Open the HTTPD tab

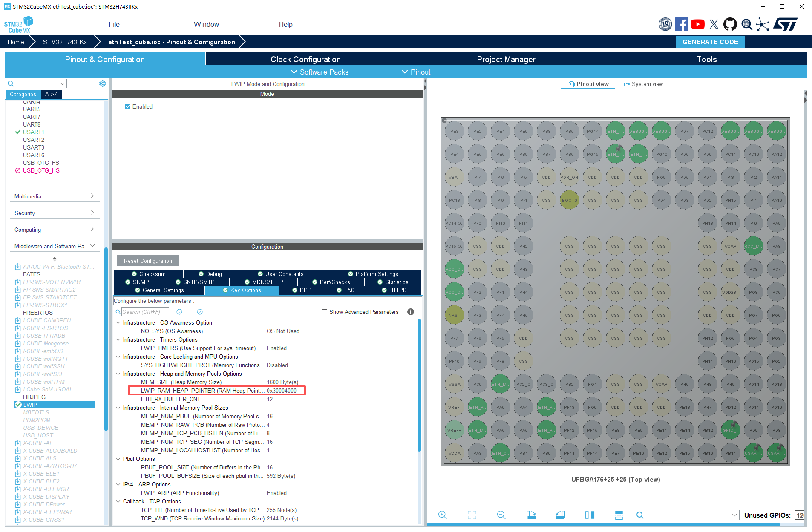point(394,290)
